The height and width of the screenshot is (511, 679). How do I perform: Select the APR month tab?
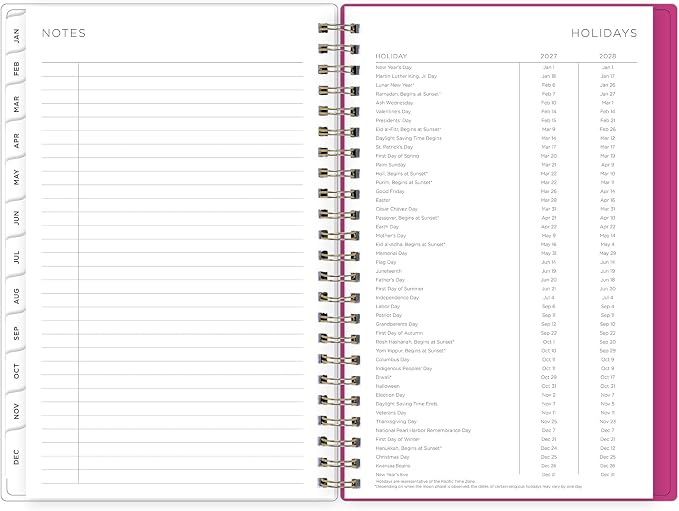point(16,140)
